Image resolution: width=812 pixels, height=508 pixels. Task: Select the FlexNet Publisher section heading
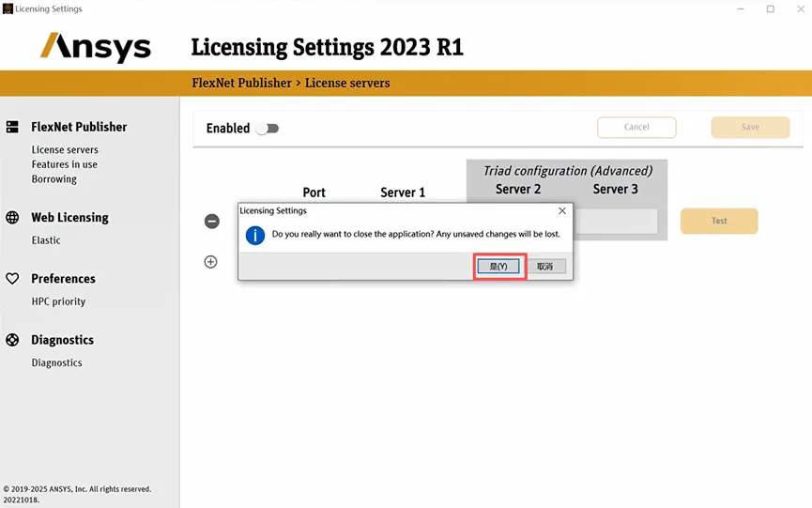(x=79, y=127)
